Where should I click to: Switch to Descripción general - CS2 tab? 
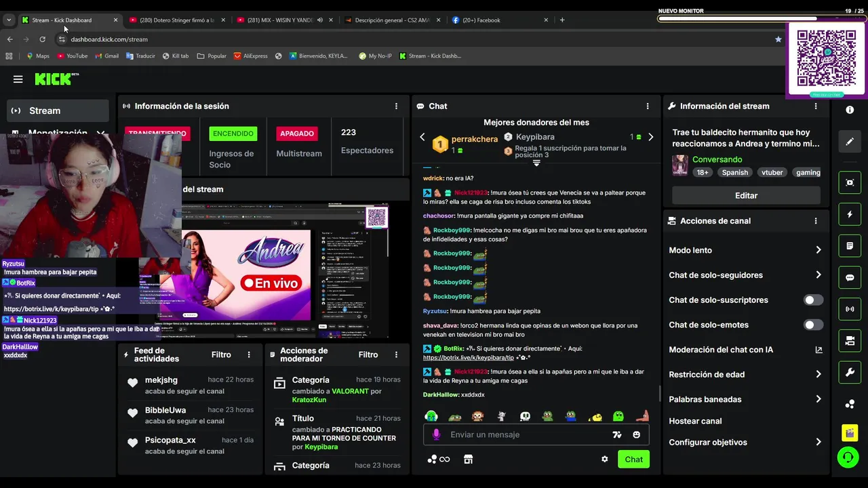392,20
